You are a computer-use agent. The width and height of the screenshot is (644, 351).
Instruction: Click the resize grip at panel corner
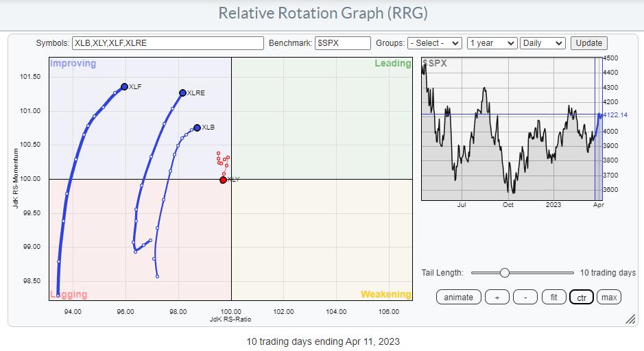click(630, 319)
